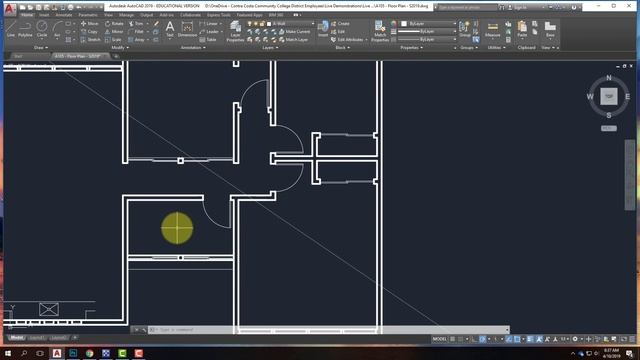This screenshot has width=640, height=360.
Task: Click the Scale tool
Action: [x=113, y=40]
